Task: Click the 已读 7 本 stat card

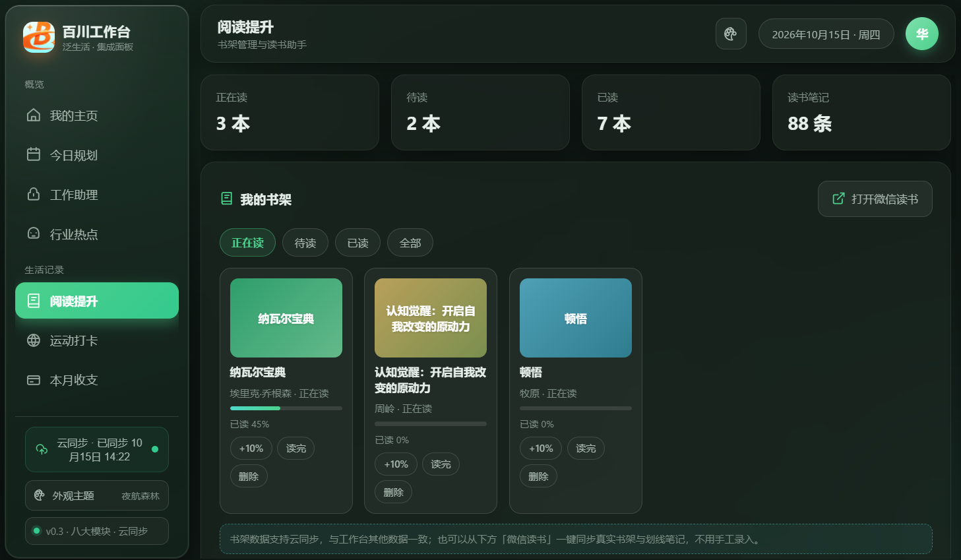Action: tap(671, 112)
